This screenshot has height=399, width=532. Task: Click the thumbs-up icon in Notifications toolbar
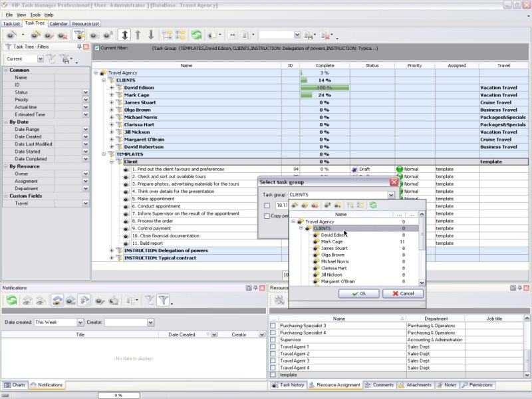pyautogui.click(x=114, y=301)
